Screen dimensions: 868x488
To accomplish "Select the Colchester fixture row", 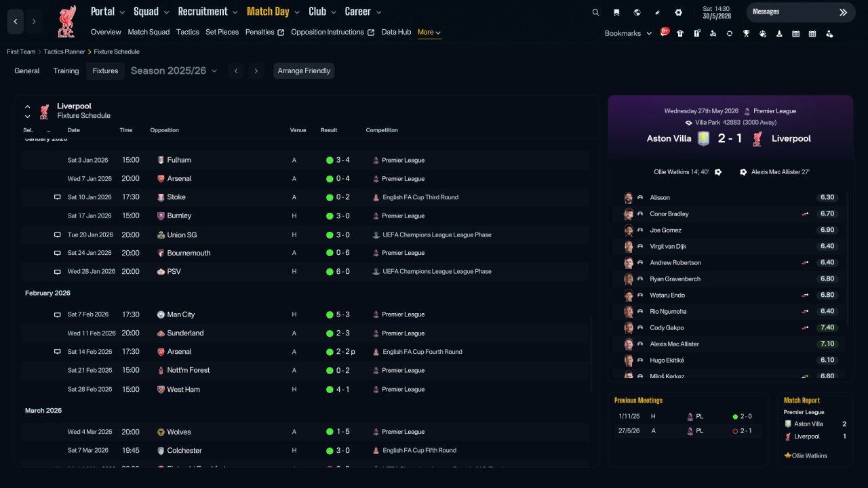I will (x=305, y=450).
